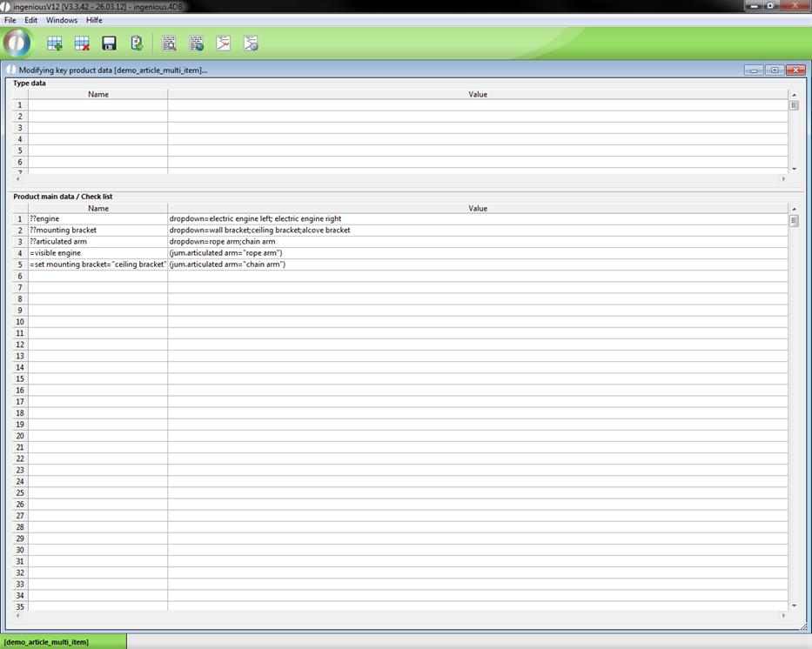The image size is (812, 649).
Task: Save with the floppy disk icon
Action: tap(109, 43)
